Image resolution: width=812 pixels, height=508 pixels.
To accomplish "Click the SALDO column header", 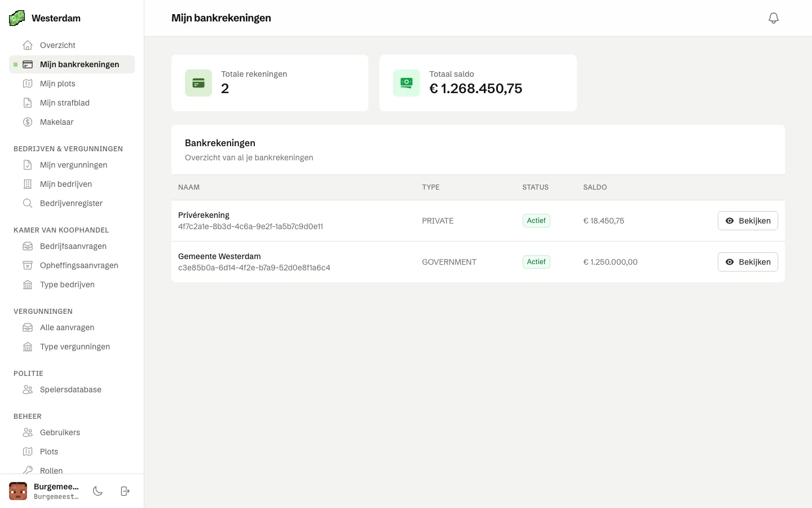I will coord(595,187).
